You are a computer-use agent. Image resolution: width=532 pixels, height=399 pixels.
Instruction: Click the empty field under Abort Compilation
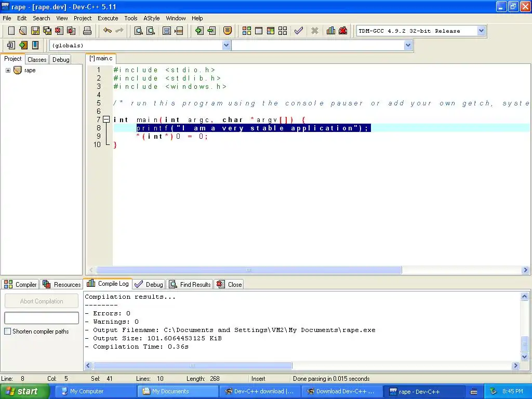coord(42,318)
